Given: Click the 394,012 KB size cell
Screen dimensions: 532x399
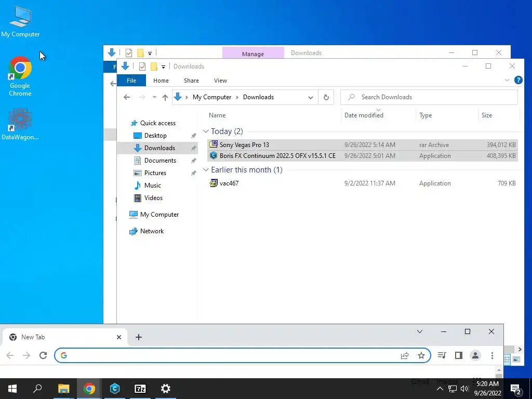Looking at the screenshot, I should [x=501, y=145].
